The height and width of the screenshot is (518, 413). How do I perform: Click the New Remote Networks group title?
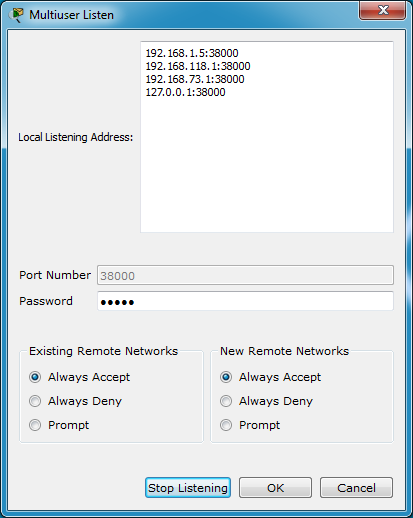tap(284, 351)
